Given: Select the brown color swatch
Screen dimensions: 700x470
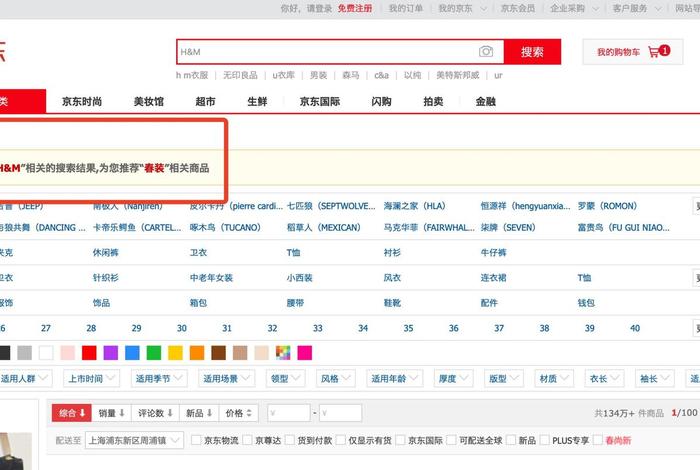Looking at the screenshot, I should point(218,353).
